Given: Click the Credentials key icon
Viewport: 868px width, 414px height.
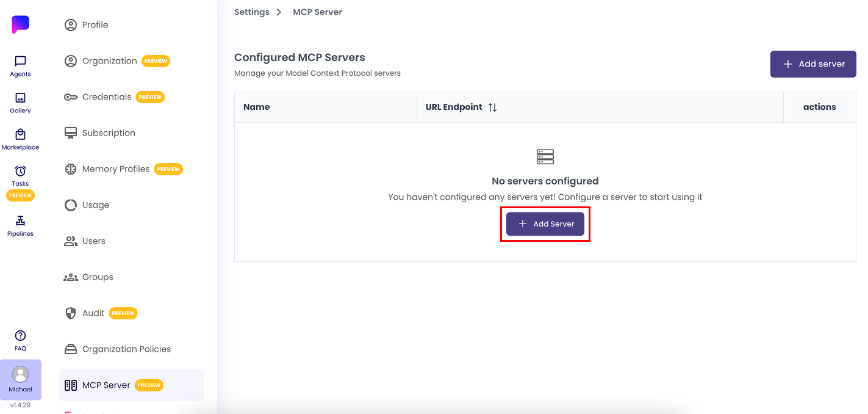Looking at the screenshot, I should pos(71,97).
